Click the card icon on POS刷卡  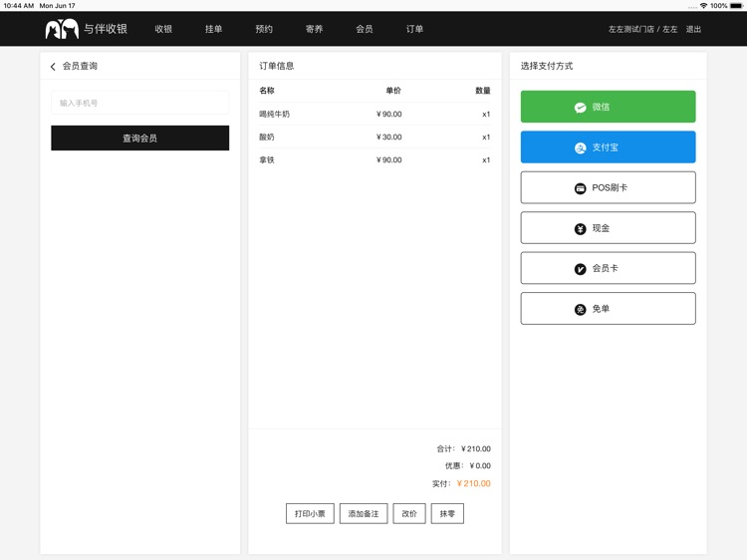[x=580, y=188]
